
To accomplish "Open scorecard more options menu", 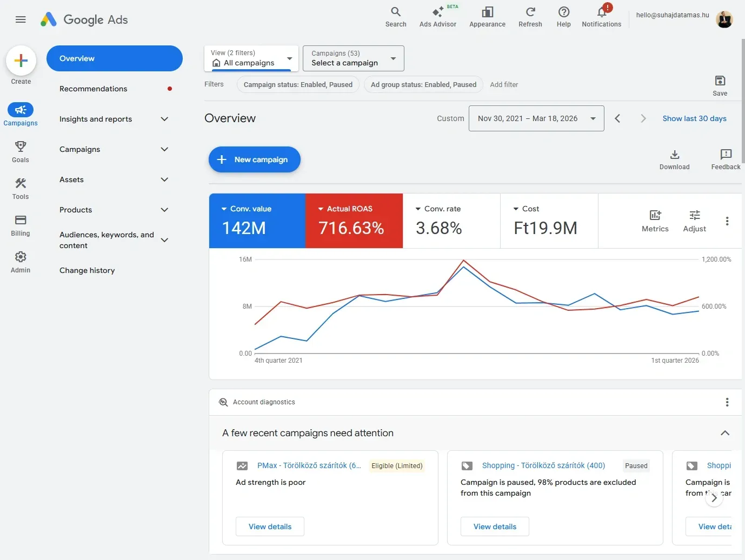I will click(727, 221).
